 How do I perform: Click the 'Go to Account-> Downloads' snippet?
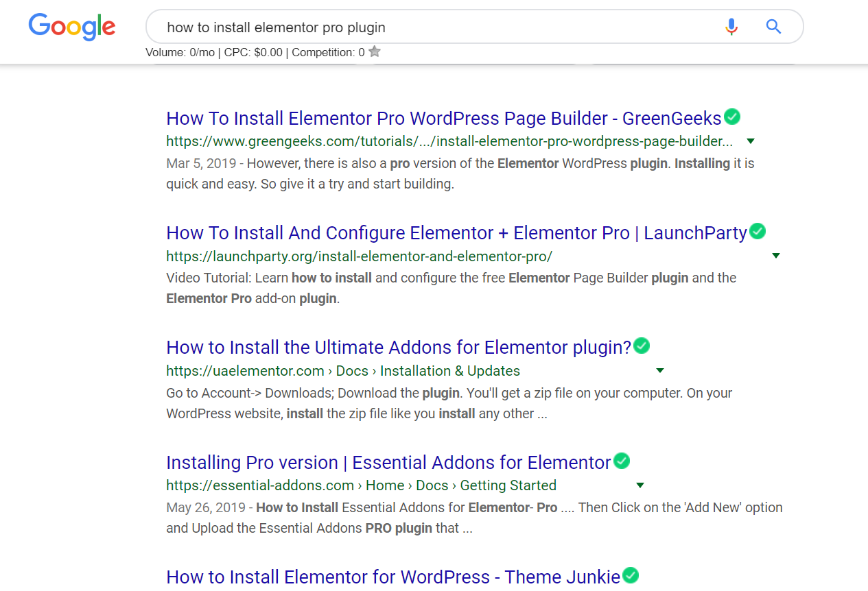pyautogui.click(x=449, y=403)
